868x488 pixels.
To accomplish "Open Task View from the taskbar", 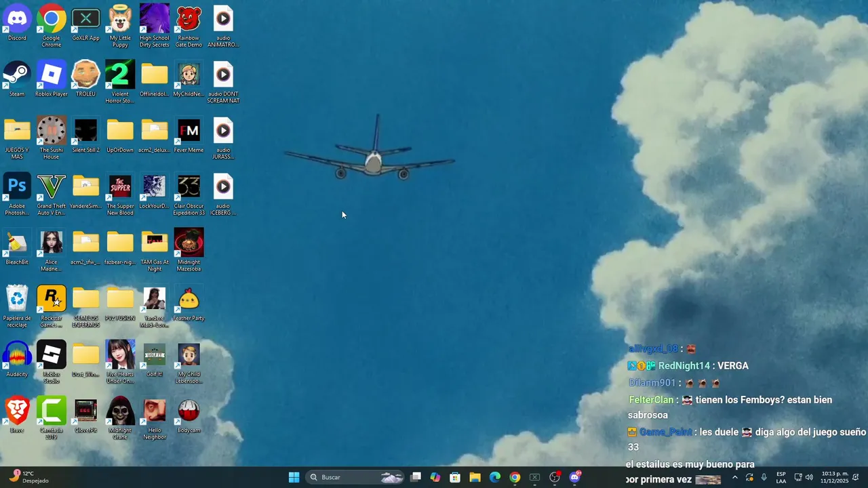I will click(x=416, y=477).
